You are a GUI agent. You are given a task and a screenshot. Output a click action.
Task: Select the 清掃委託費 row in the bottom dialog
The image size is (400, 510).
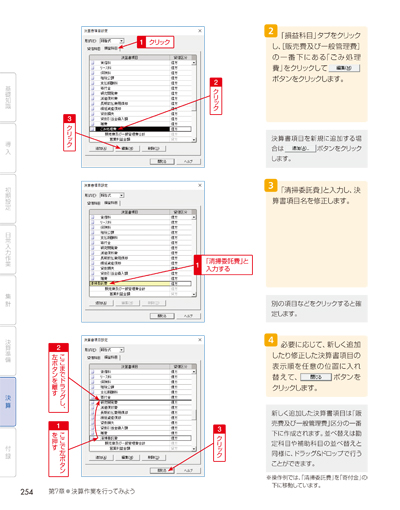(140, 438)
